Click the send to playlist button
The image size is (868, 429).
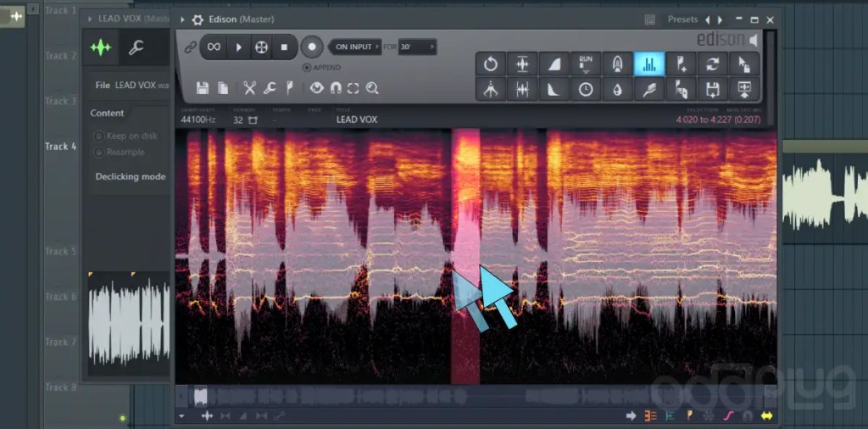click(745, 89)
